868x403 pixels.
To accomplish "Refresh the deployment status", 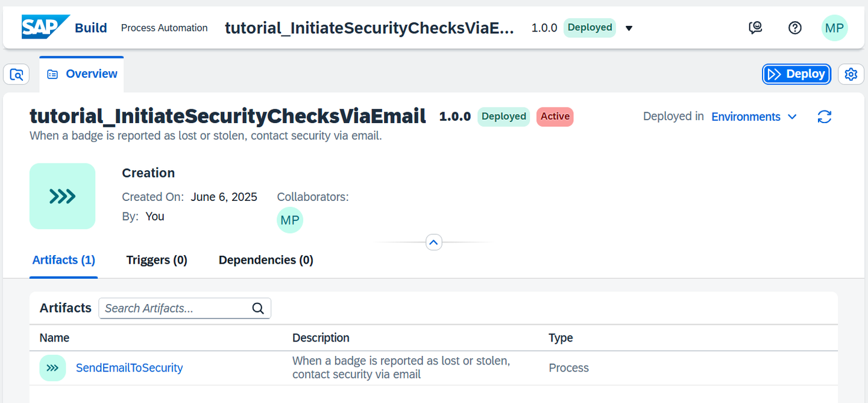I will 825,116.
